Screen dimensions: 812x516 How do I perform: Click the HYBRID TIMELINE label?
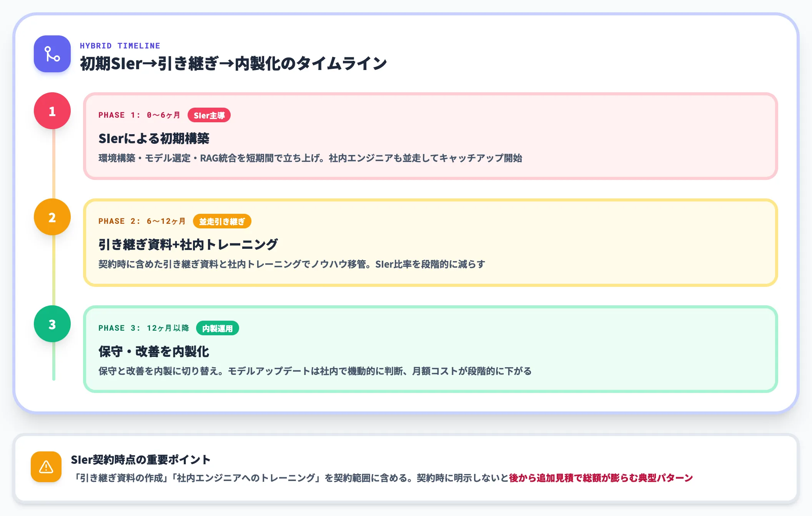pyautogui.click(x=120, y=46)
